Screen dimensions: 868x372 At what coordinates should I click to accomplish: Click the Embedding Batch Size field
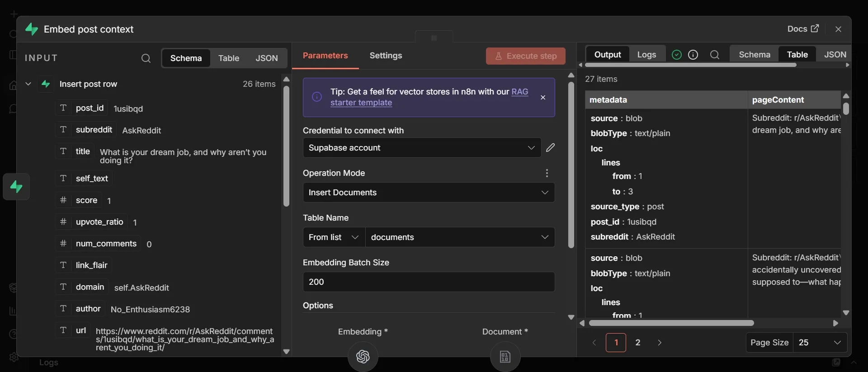coord(429,282)
